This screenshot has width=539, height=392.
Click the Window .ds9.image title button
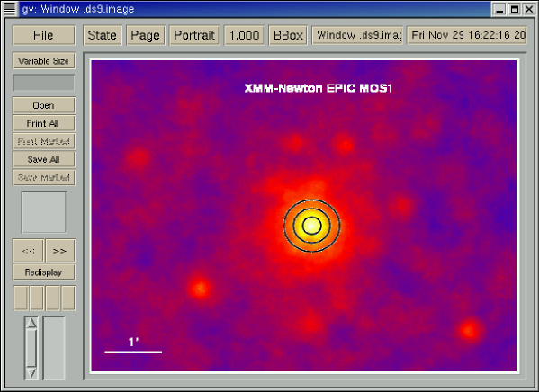pos(357,35)
